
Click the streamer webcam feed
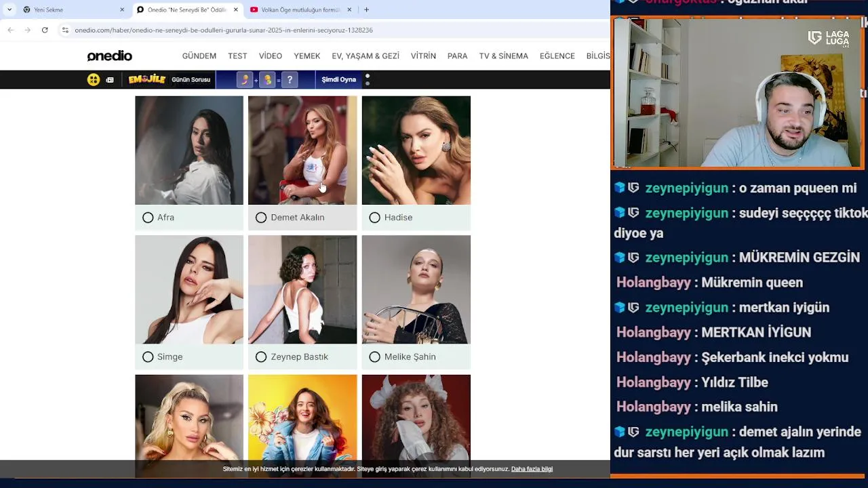[738, 93]
